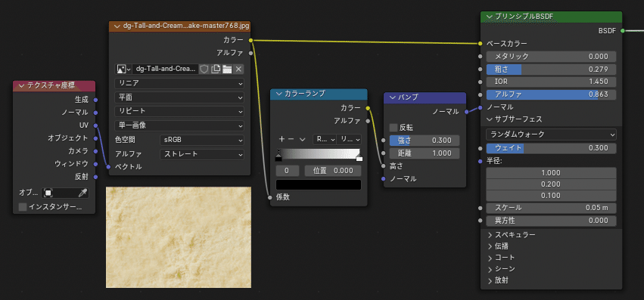Collapse the image texture node header arrow

[117, 26]
